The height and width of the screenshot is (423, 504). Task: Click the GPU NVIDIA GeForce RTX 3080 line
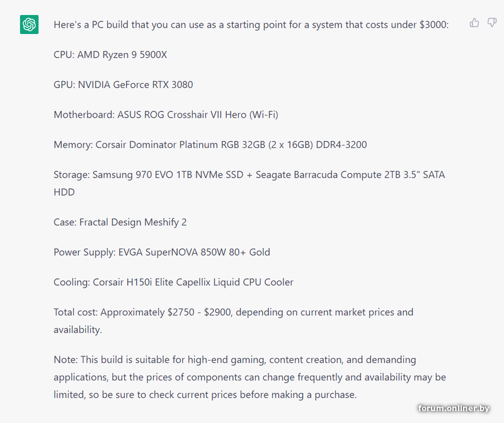tap(123, 84)
